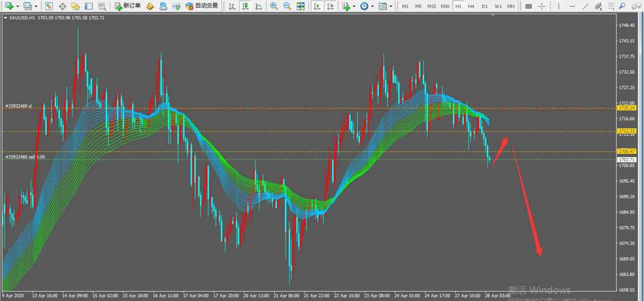This screenshot has height=301, width=644.
Task: Select the crosshair tool
Action: pos(541,6)
